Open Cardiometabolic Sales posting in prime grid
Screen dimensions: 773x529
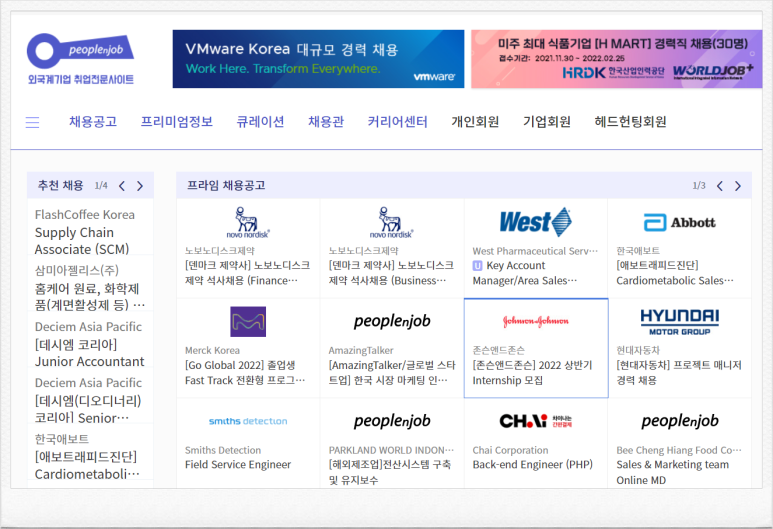pos(675,273)
